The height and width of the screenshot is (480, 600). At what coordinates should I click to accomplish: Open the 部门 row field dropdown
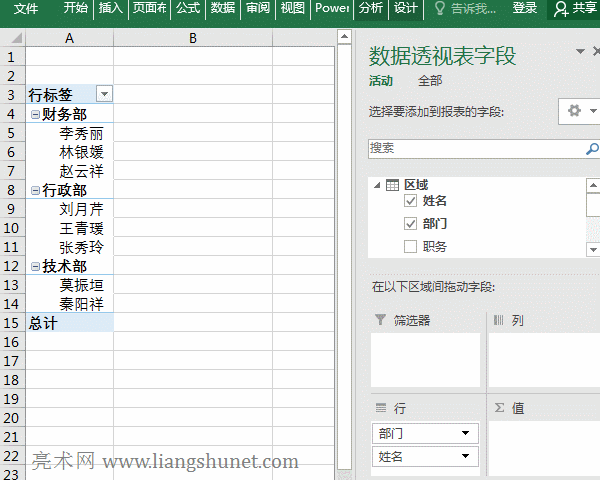[465, 433]
